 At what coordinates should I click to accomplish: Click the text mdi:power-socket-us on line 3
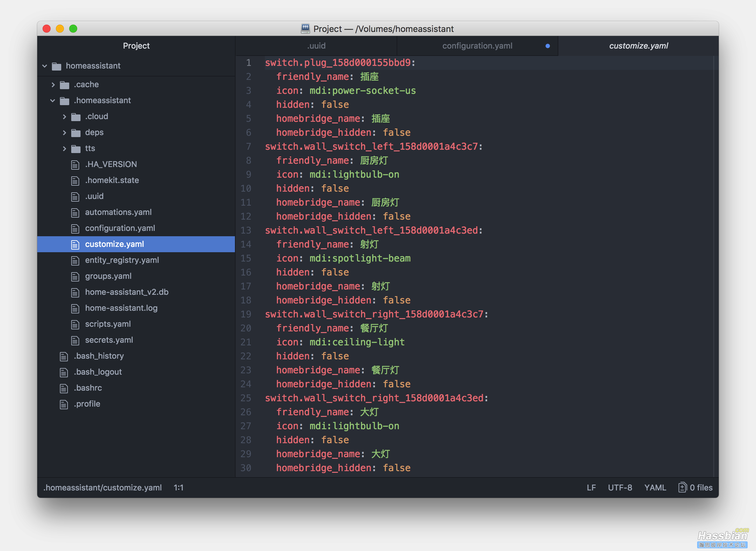pyautogui.click(x=362, y=91)
